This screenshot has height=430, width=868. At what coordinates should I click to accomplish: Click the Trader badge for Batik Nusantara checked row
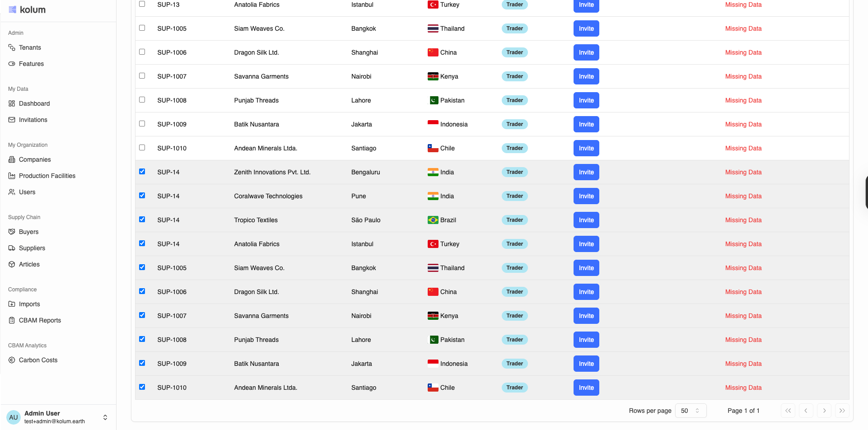pyautogui.click(x=514, y=364)
